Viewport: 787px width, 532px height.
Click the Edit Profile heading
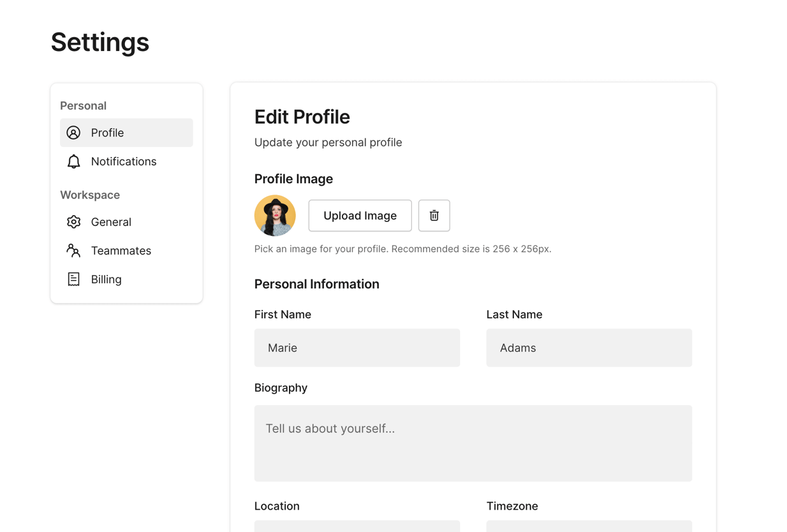pos(302,117)
